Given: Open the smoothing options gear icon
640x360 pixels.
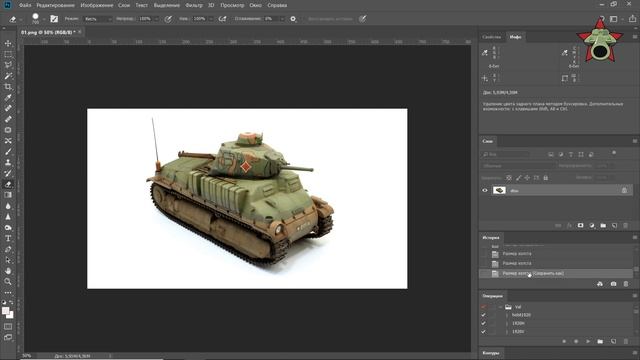Looking at the screenshot, I should tap(293, 19).
